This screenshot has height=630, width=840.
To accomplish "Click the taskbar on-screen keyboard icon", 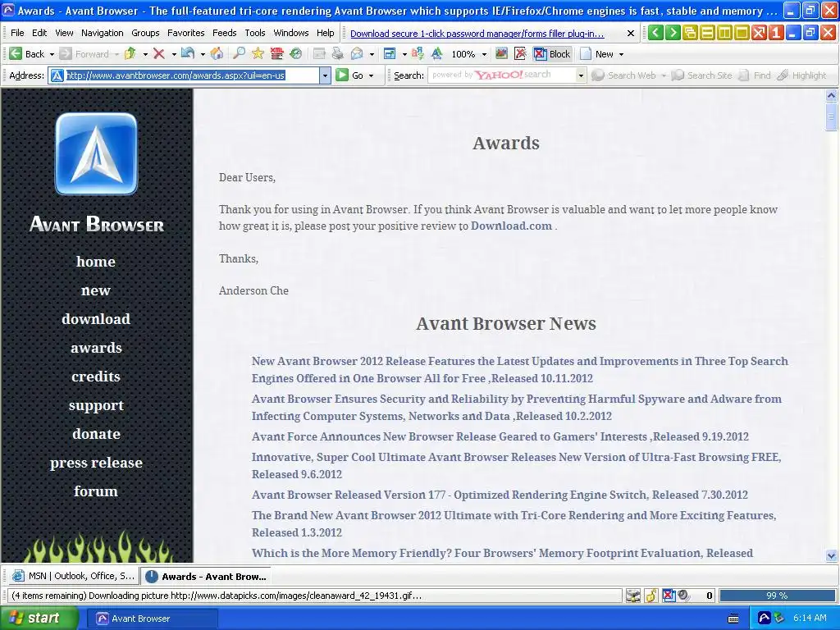I will [733, 619].
